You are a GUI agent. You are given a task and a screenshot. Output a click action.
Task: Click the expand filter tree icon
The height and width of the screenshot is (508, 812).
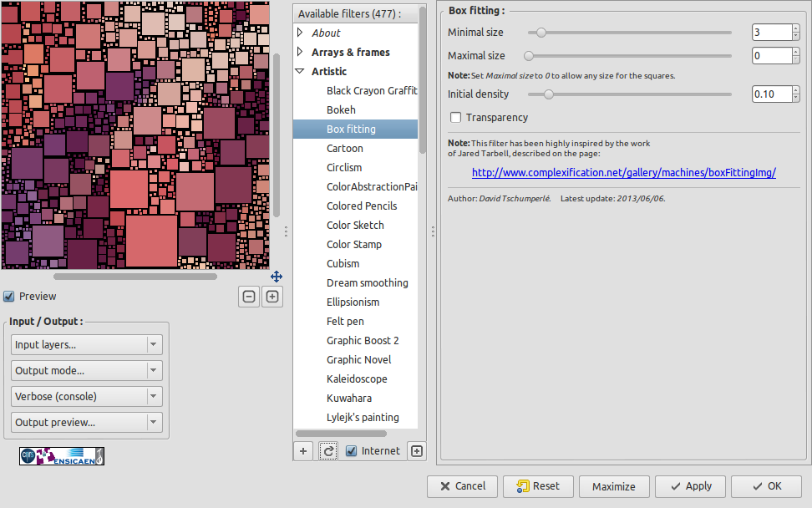pos(417,451)
